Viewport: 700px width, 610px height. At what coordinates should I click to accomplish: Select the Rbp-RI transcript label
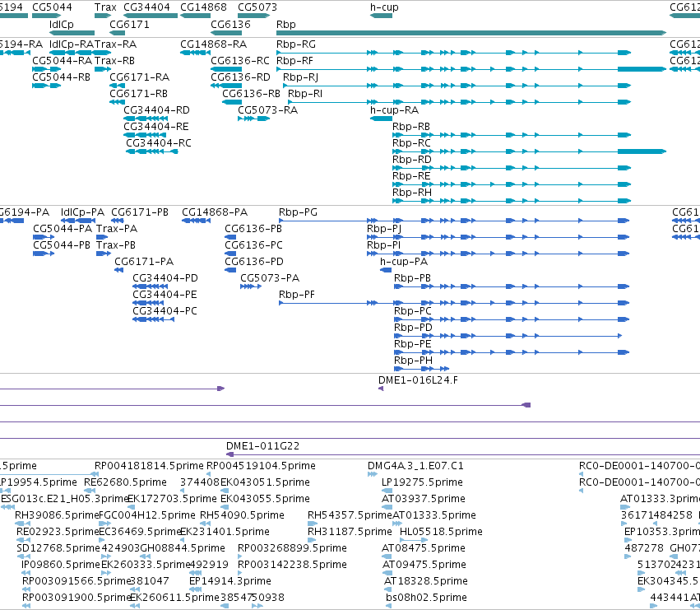tap(305, 94)
